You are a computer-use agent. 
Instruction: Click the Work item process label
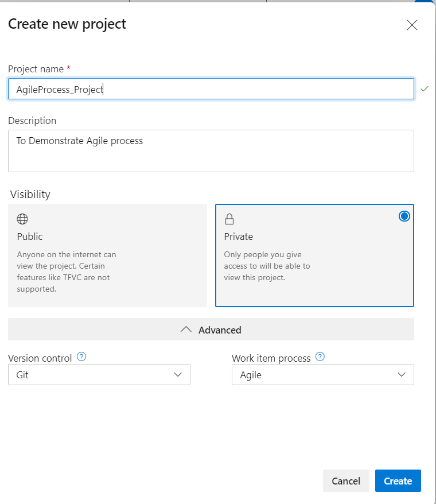pyautogui.click(x=271, y=358)
